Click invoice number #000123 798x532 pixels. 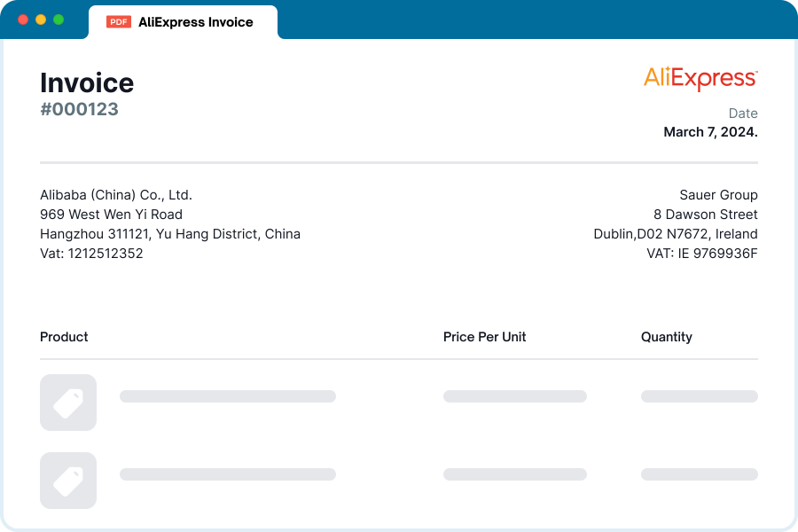[x=80, y=109]
